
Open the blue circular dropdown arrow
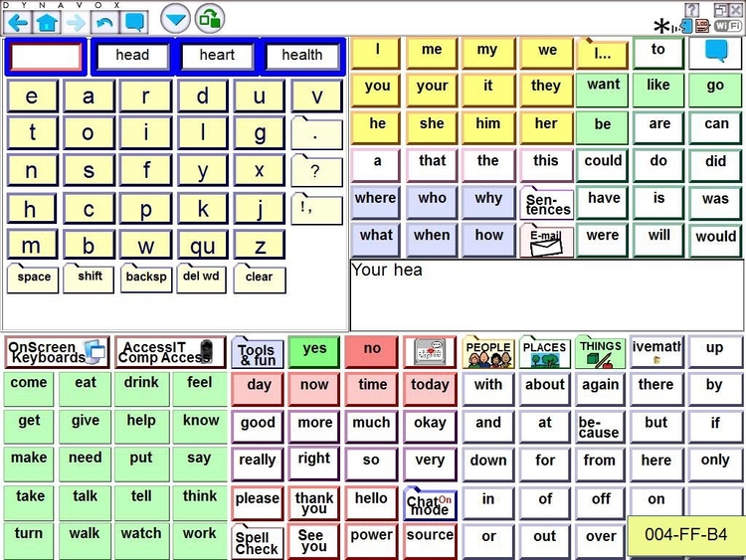[x=175, y=19]
